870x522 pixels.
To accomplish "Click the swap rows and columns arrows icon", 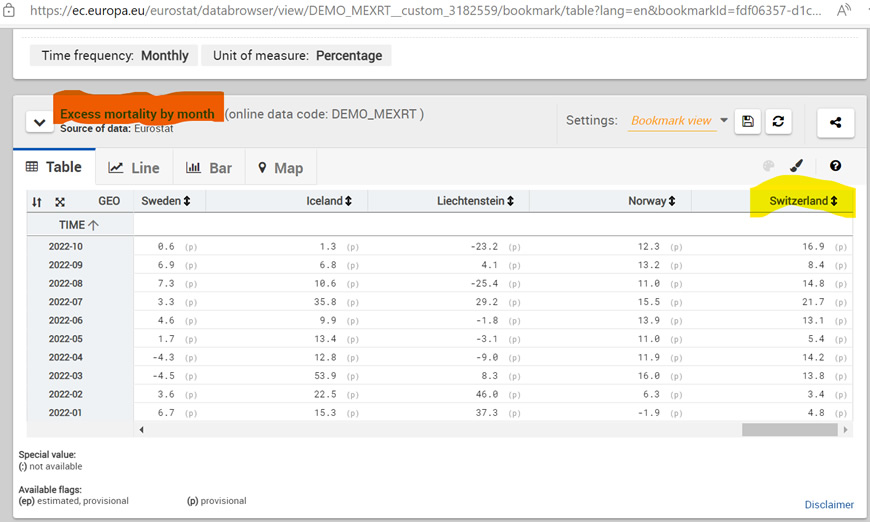I will click(37, 201).
